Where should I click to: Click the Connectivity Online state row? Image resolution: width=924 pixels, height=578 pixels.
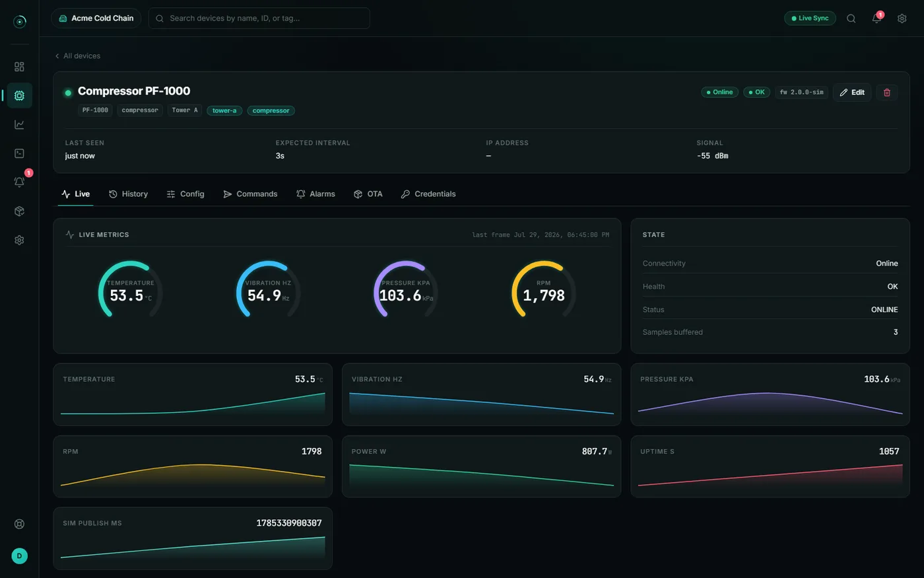(x=770, y=264)
